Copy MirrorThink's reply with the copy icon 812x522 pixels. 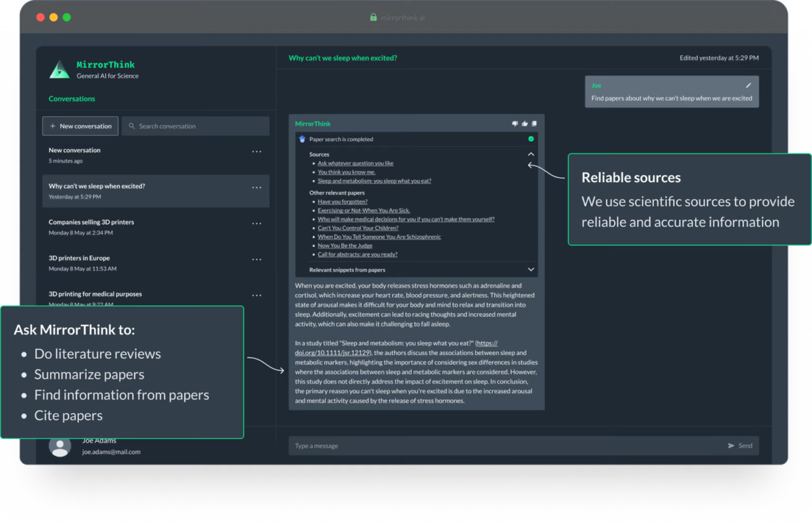coord(534,123)
